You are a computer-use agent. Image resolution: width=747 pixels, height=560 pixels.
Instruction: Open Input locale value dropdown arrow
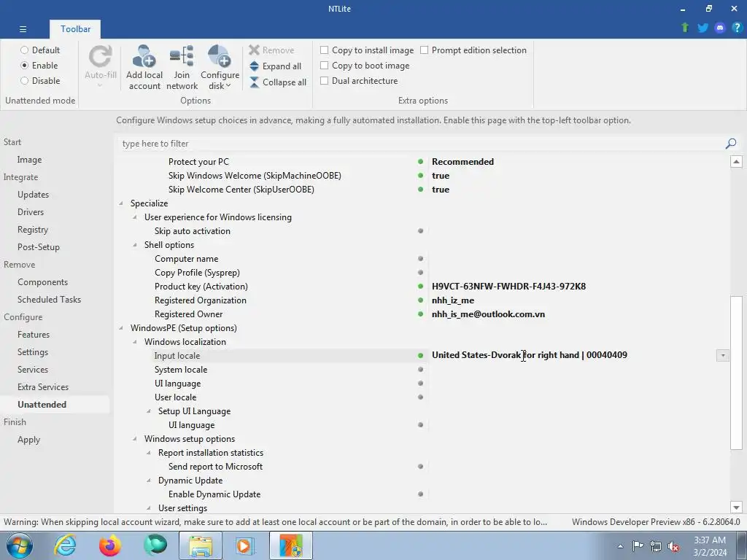722,355
